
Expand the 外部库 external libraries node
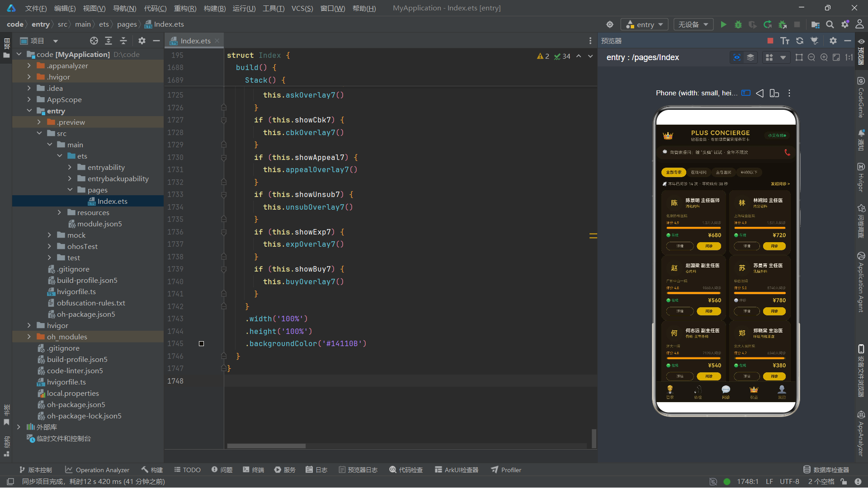click(x=19, y=427)
